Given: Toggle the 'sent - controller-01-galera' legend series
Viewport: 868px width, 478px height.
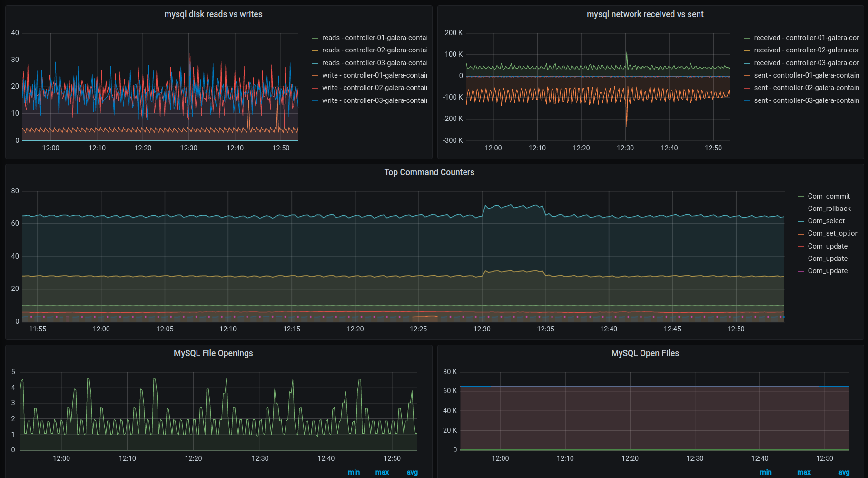Looking at the screenshot, I should tap(806, 75).
